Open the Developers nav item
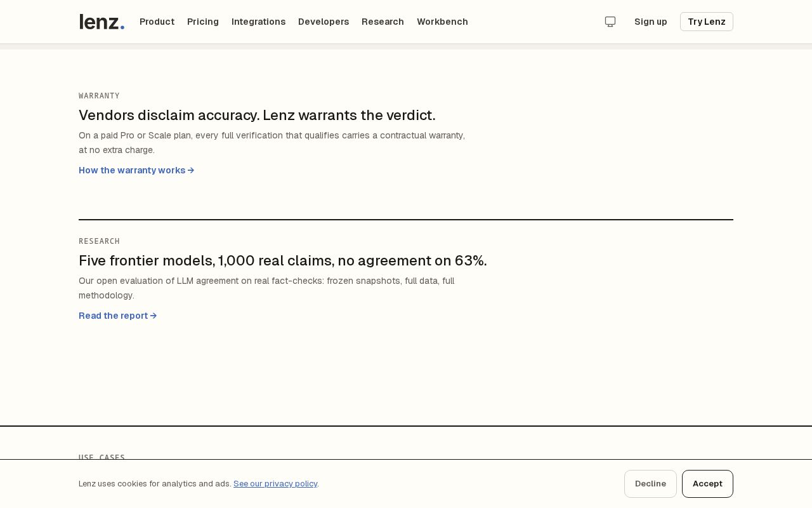The image size is (812, 508). point(324,22)
